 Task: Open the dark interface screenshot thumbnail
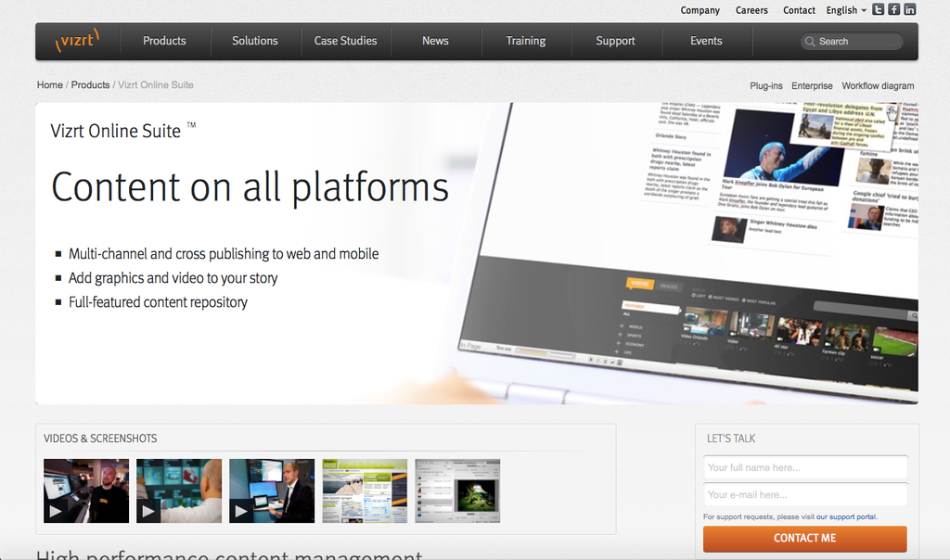pos(457,490)
